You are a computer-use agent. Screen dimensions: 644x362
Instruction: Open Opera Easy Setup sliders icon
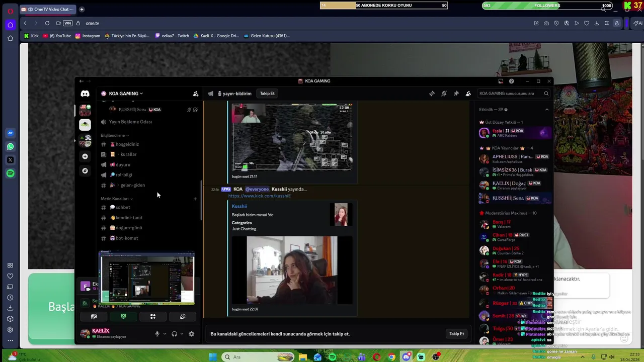pos(607,23)
